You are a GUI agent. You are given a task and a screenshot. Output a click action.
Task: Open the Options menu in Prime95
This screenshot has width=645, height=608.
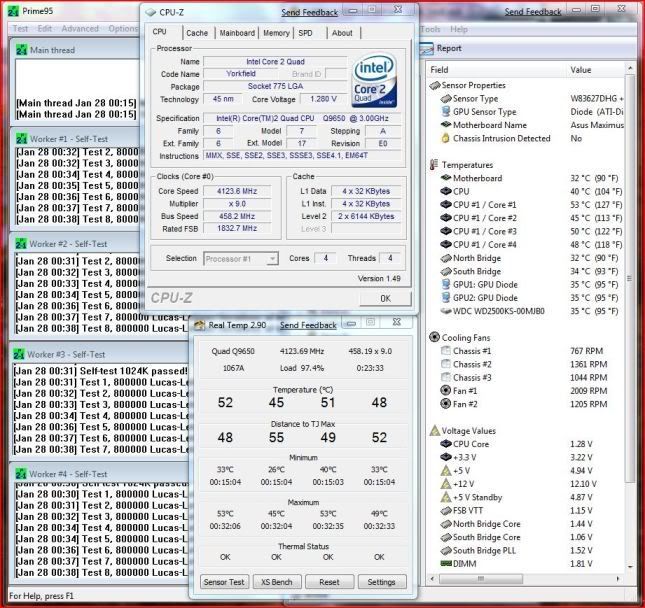[123, 28]
